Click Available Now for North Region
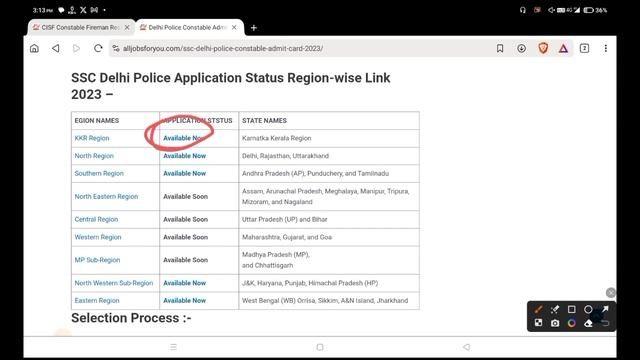 (184, 156)
